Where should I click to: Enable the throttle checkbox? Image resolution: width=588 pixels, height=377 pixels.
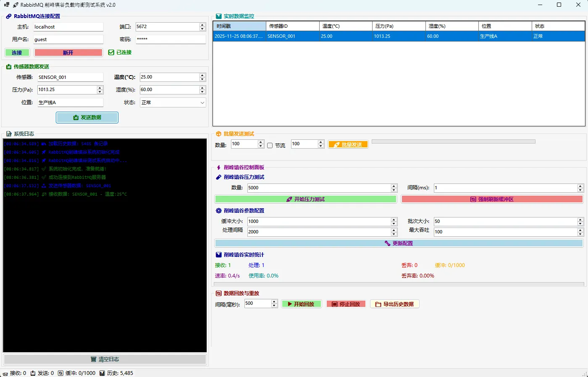click(x=270, y=145)
